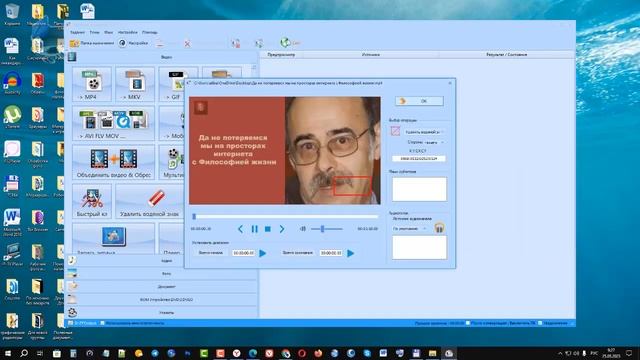
Task: Select the -> MKV conversion tile
Action: click(135, 84)
